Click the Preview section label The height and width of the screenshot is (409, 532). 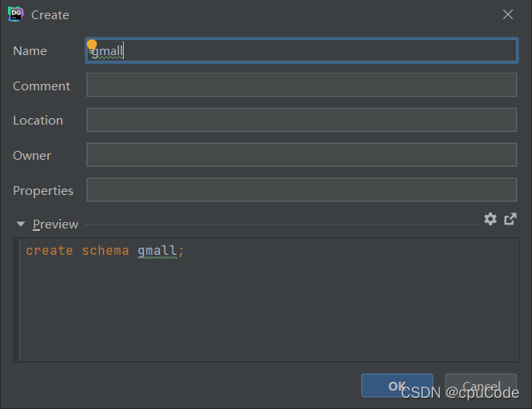click(56, 224)
